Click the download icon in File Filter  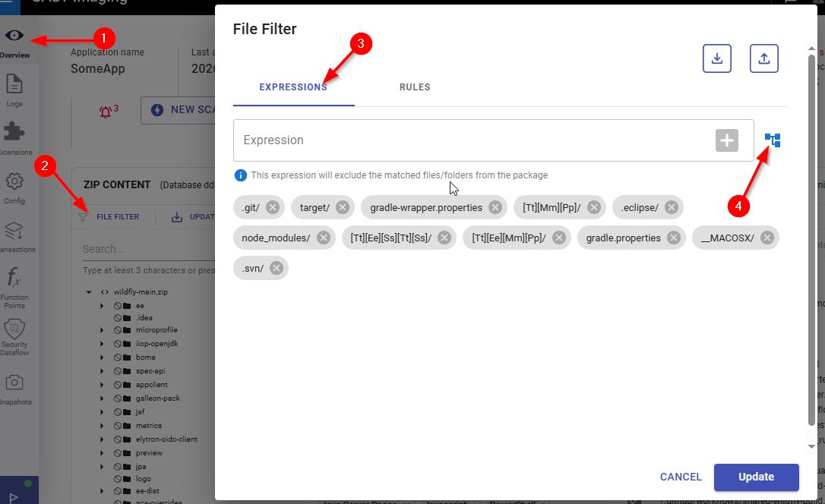tap(716, 58)
